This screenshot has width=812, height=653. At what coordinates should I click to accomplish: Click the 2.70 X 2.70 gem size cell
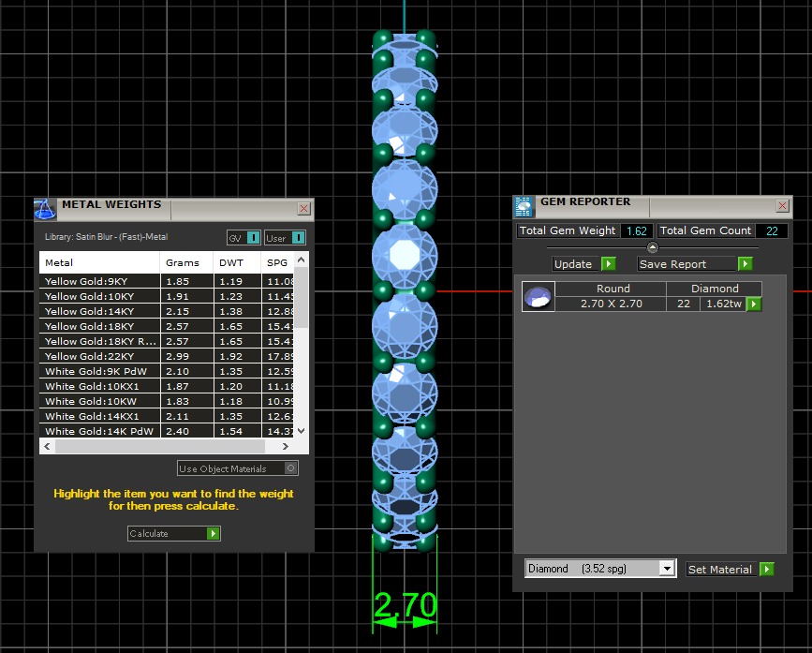click(611, 304)
